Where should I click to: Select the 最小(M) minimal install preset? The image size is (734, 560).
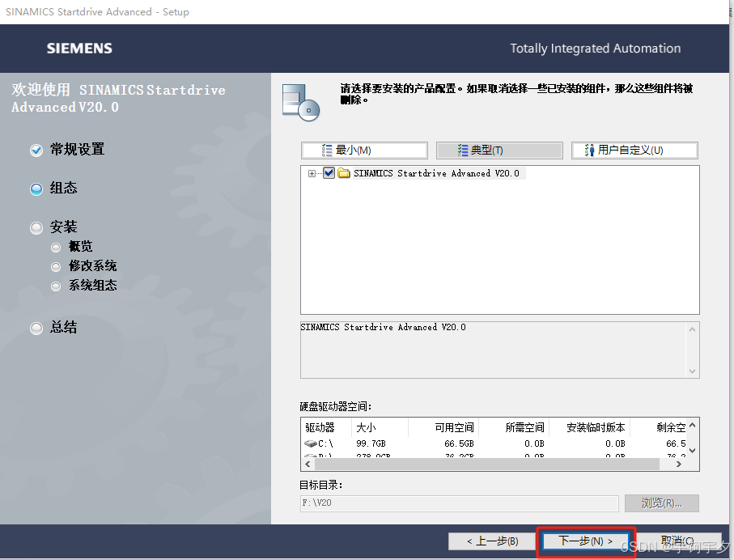364,151
